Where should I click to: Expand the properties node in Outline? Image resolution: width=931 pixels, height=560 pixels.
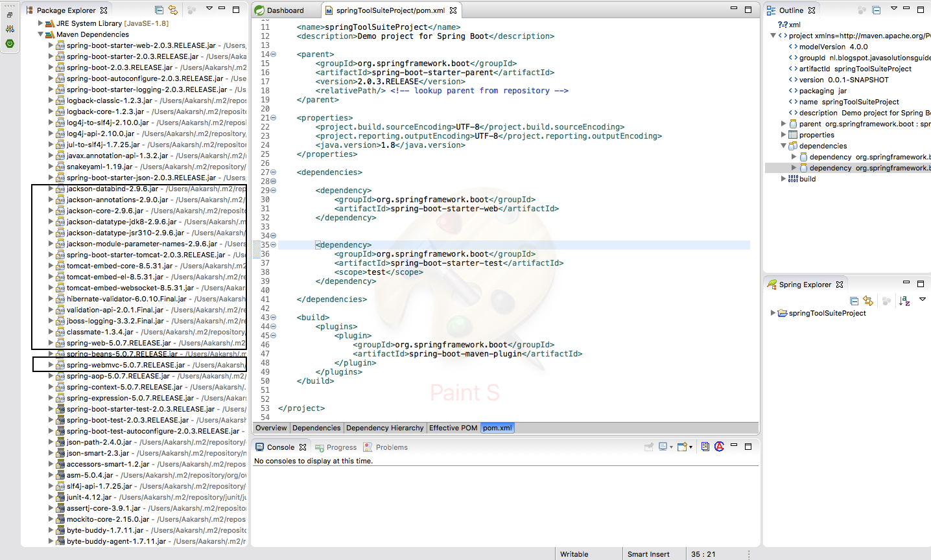783,135
